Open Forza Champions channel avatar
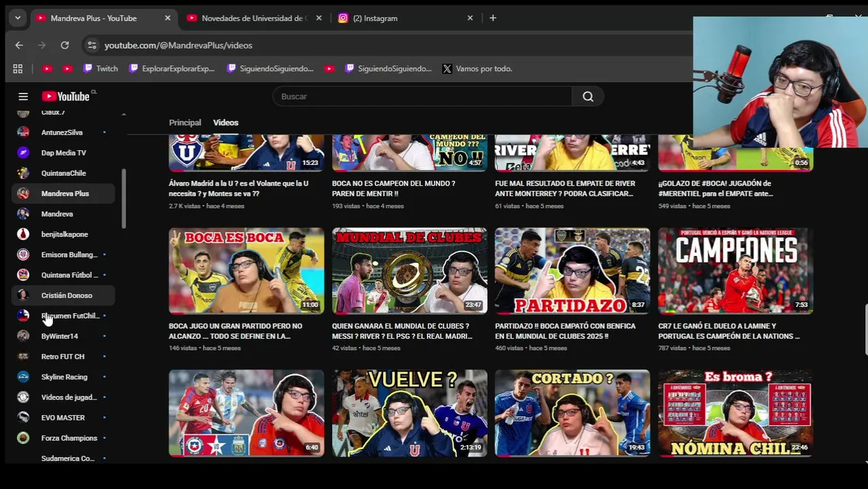 pos(23,438)
